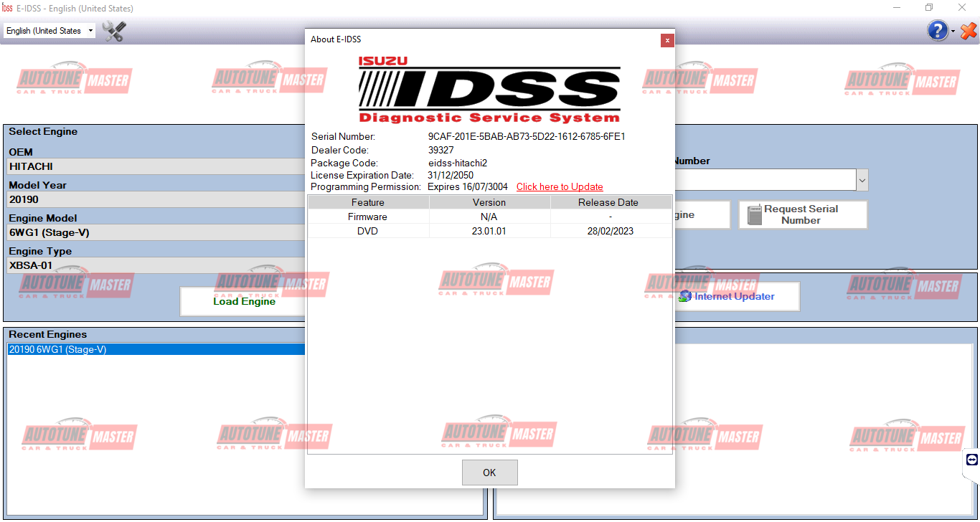
Task: Close the About E-IDSS dialog
Action: pyautogui.click(x=667, y=40)
